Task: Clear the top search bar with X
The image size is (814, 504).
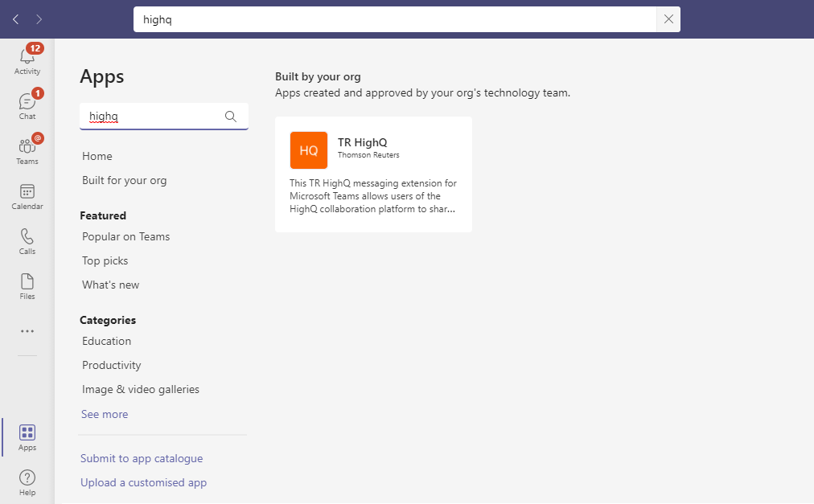Action: point(668,19)
